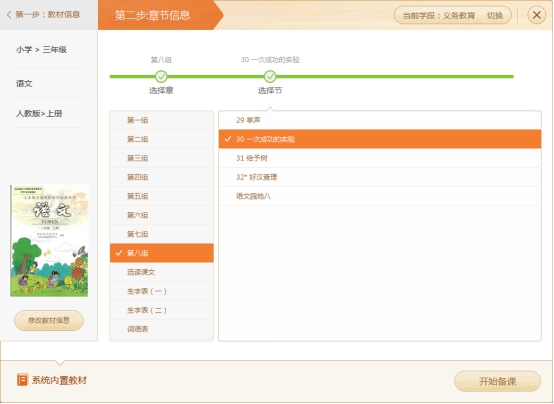Click the back arrow beside 第一步:教材信息

[x=9, y=14]
